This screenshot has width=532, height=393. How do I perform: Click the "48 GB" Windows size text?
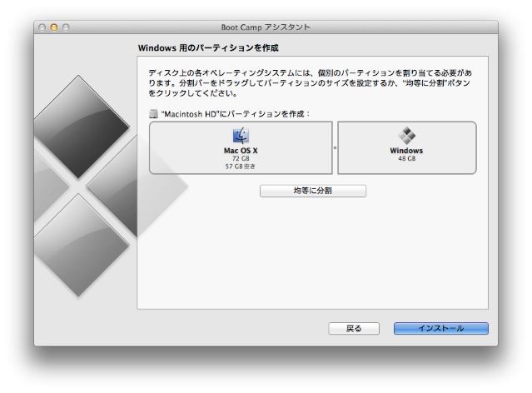[x=407, y=158]
